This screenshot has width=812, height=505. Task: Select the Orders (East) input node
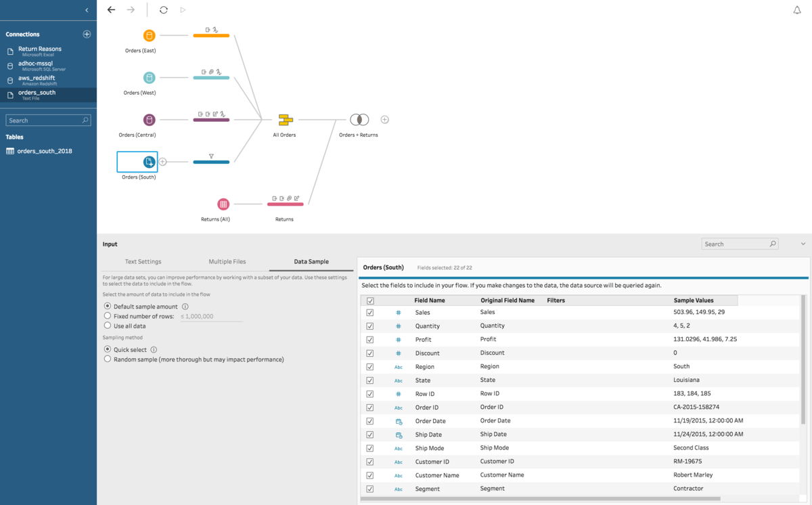pos(150,36)
